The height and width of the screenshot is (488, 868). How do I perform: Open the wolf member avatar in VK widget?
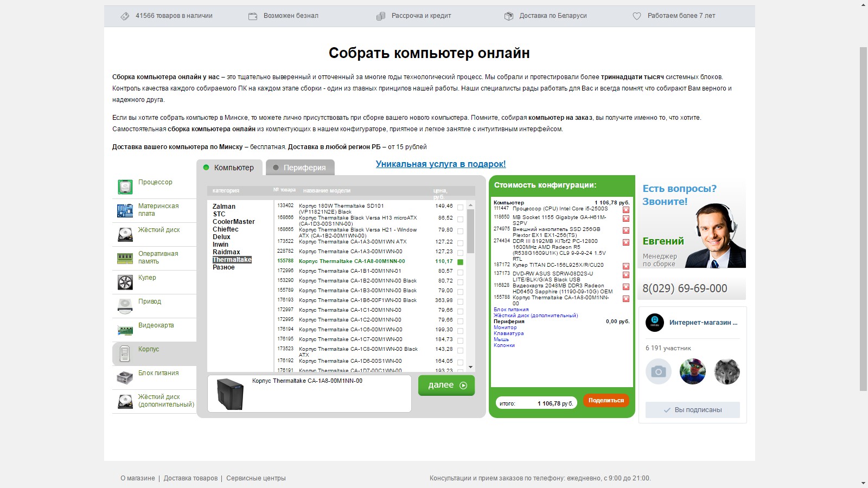(x=727, y=371)
